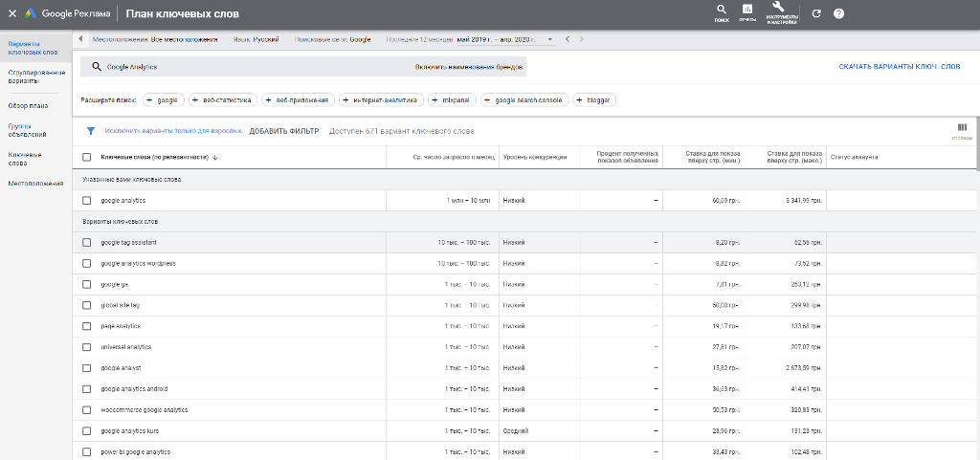The image size is (980, 460).
Task: Open Сгруппированные варианты sidebar tab
Action: pos(36,77)
